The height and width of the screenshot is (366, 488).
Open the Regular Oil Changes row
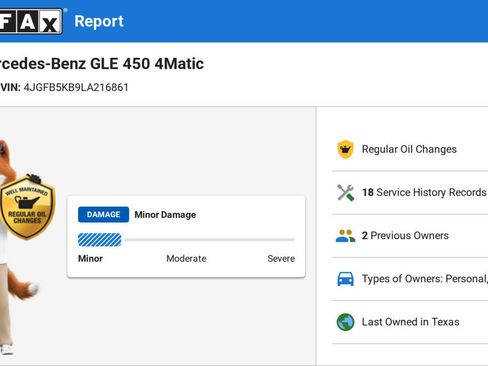pos(410,149)
